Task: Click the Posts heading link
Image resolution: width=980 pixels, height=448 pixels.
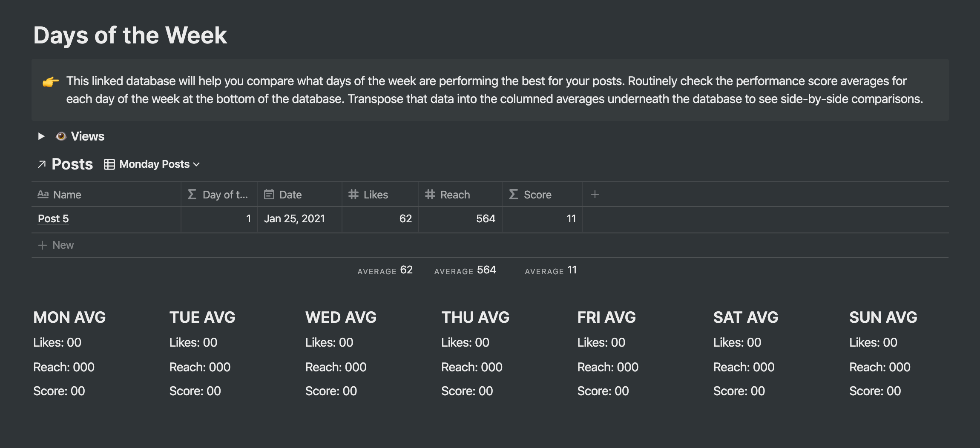Action: click(72, 164)
